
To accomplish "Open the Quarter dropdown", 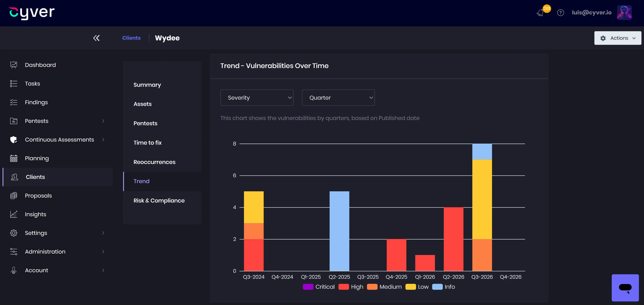I will click(x=338, y=98).
